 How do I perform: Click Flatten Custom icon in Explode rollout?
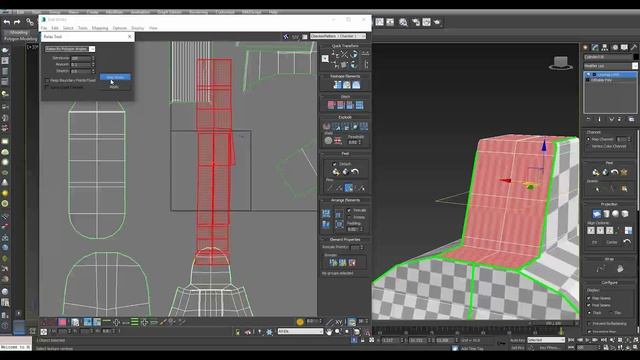364,126
